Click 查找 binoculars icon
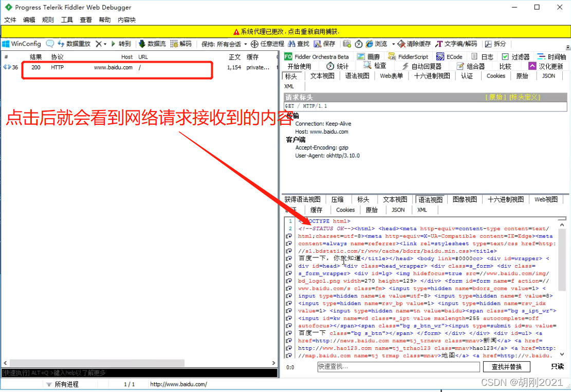Screen dimensions: 571x392 click(x=298, y=44)
